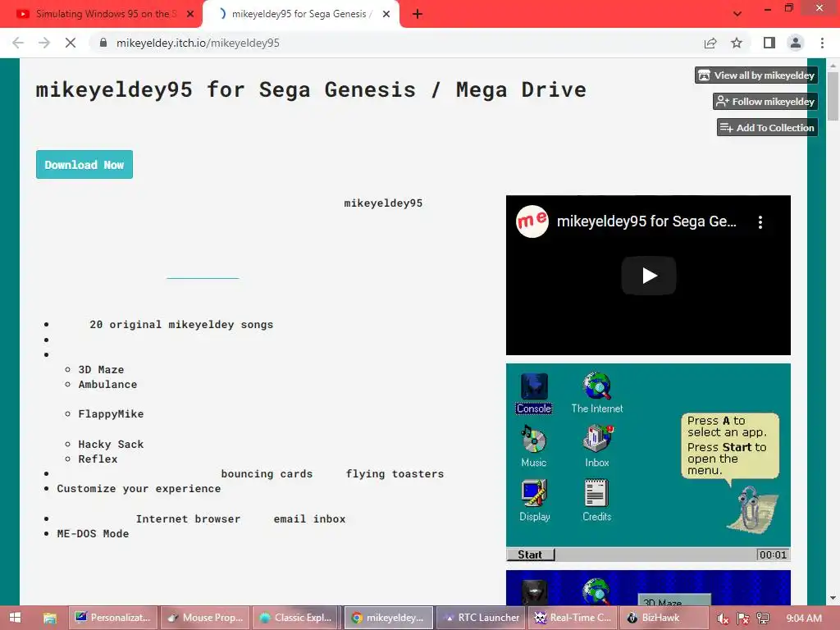This screenshot has width=840, height=630.
Task: Add the game to a collection
Action: (x=767, y=127)
